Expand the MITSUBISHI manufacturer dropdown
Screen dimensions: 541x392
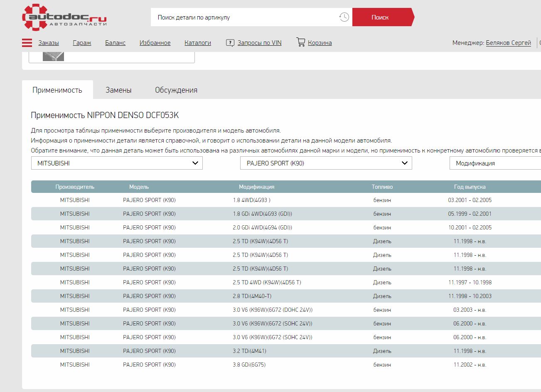coord(117,163)
